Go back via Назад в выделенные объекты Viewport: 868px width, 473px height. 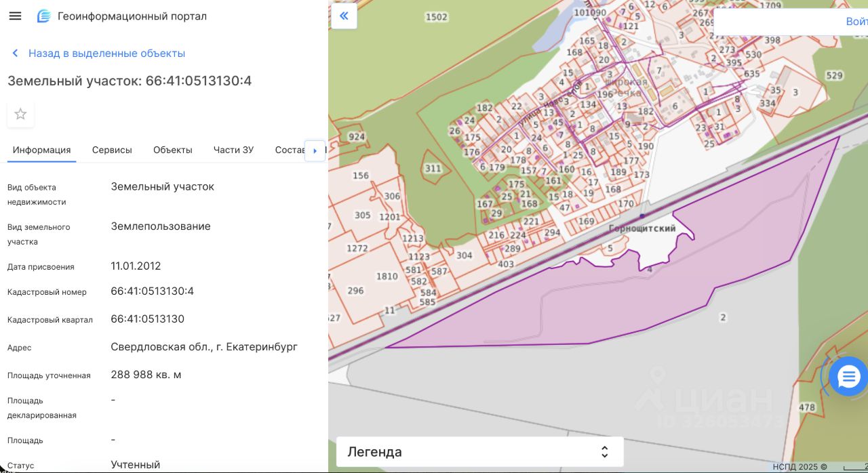[x=106, y=54]
